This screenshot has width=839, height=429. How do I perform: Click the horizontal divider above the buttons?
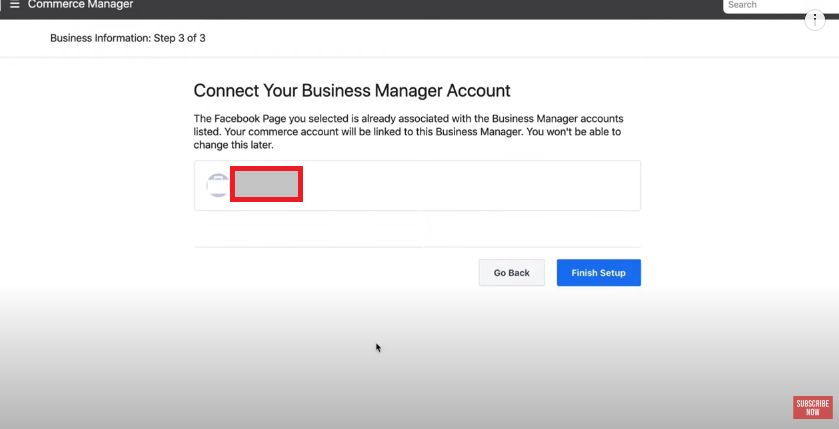(417, 247)
